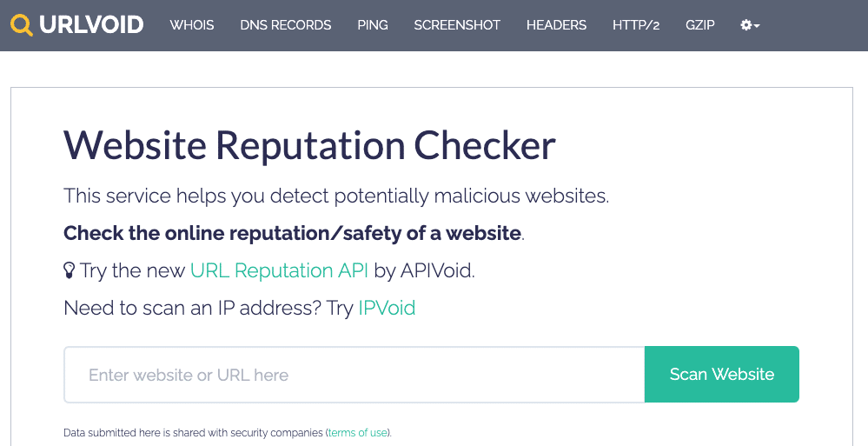Choose HEADERS from the top navigation
The image size is (868, 446).
point(556,25)
